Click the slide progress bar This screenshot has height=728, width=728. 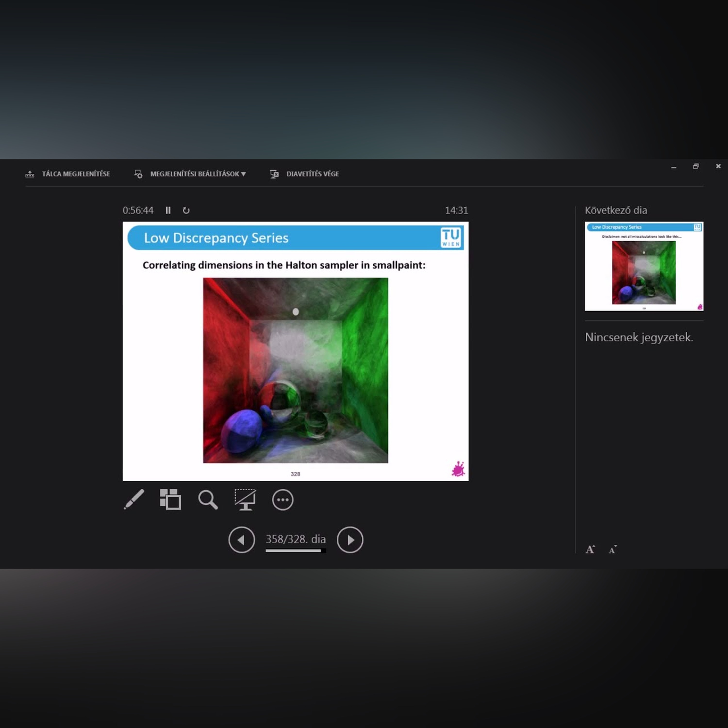(x=295, y=551)
